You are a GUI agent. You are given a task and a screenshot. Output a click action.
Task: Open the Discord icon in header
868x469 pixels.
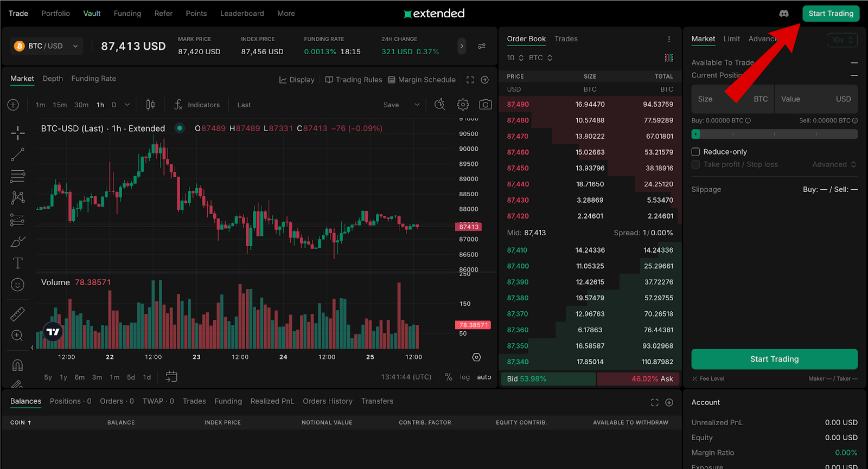pos(784,14)
